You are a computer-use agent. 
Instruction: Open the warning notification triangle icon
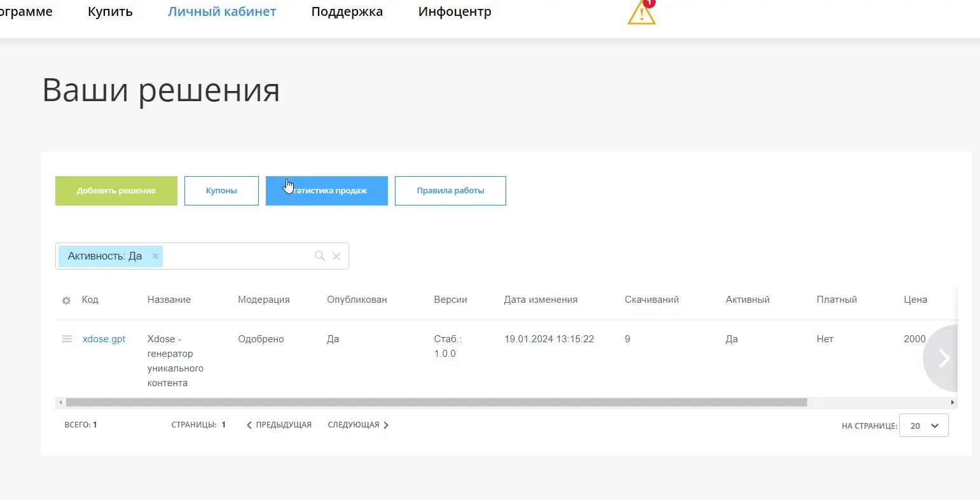tap(641, 13)
